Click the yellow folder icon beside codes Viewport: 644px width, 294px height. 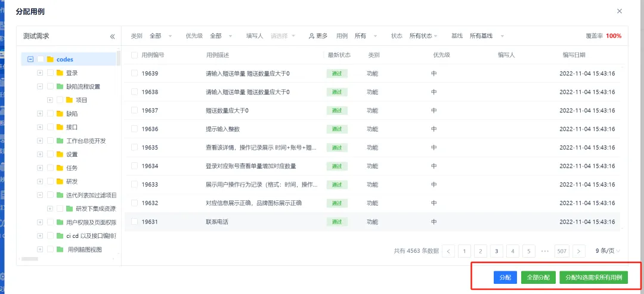[x=50, y=60]
